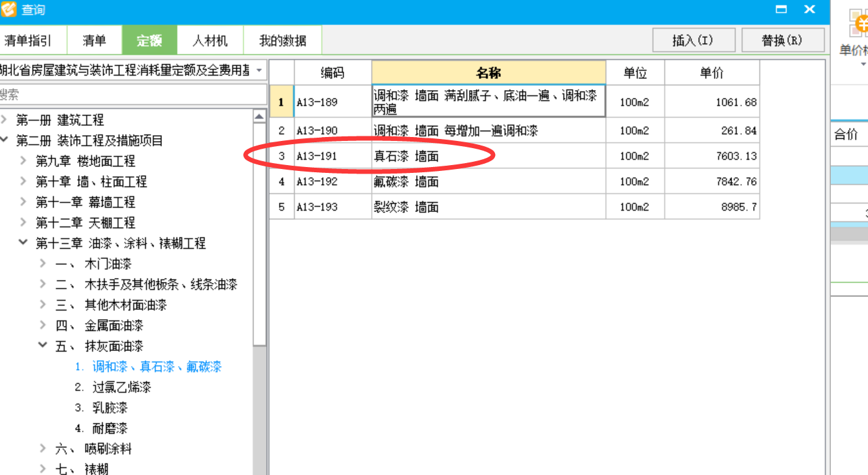
Task: Select row code A13-191
Action: 332,156
